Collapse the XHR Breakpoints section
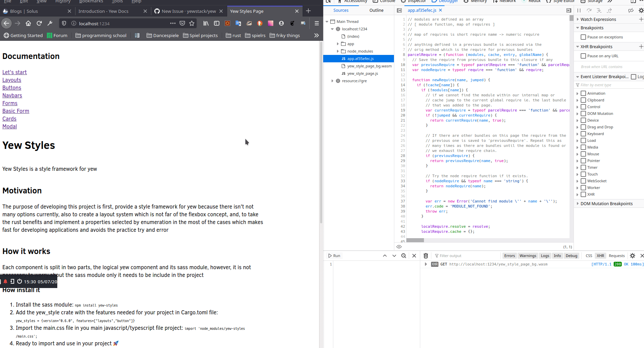Screen dimensions: 644x348 [578, 46]
